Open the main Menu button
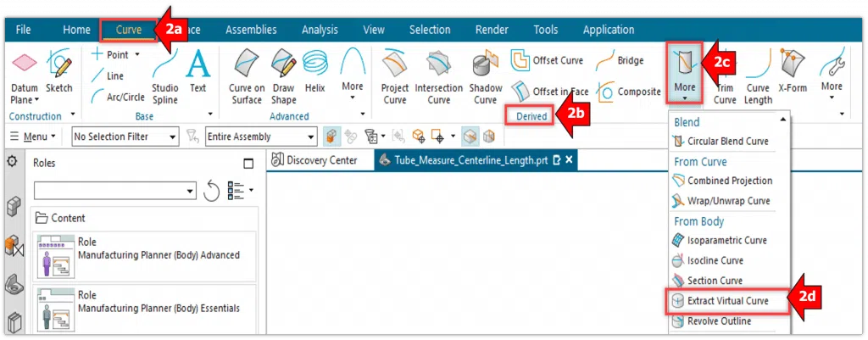The height and width of the screenshot is (340, 868). (x=33, y=137)
